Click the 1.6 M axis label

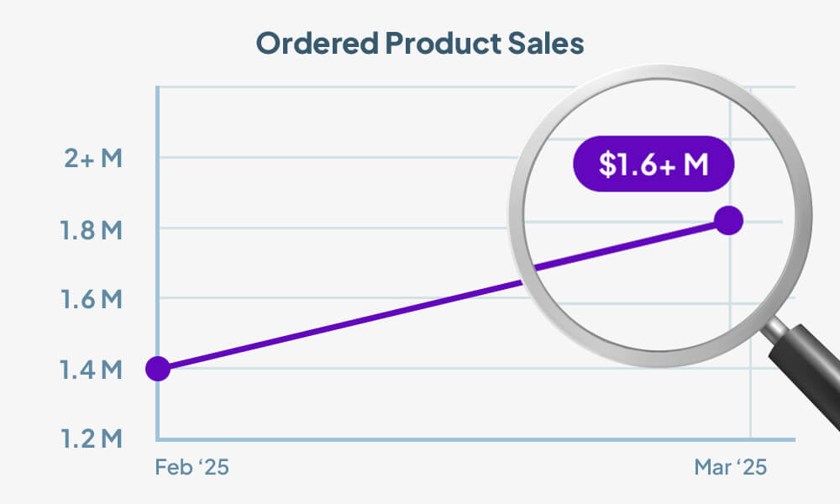pyautogui.click(x=92, y=298)
